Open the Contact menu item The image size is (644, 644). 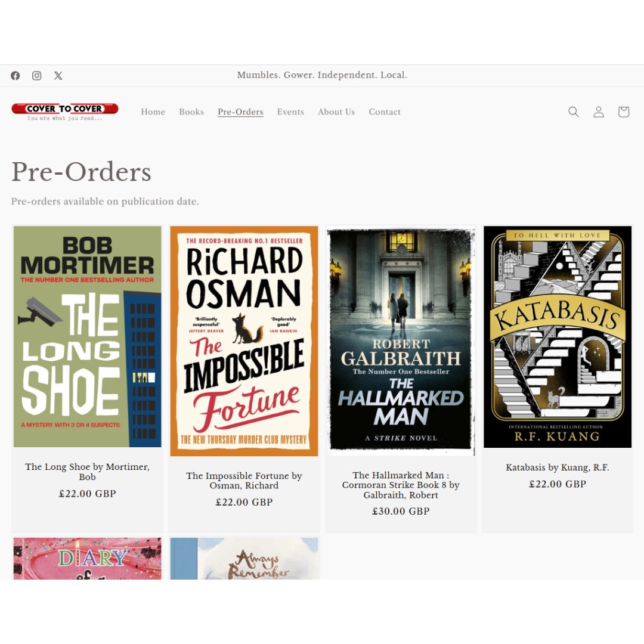pos(385,112)
